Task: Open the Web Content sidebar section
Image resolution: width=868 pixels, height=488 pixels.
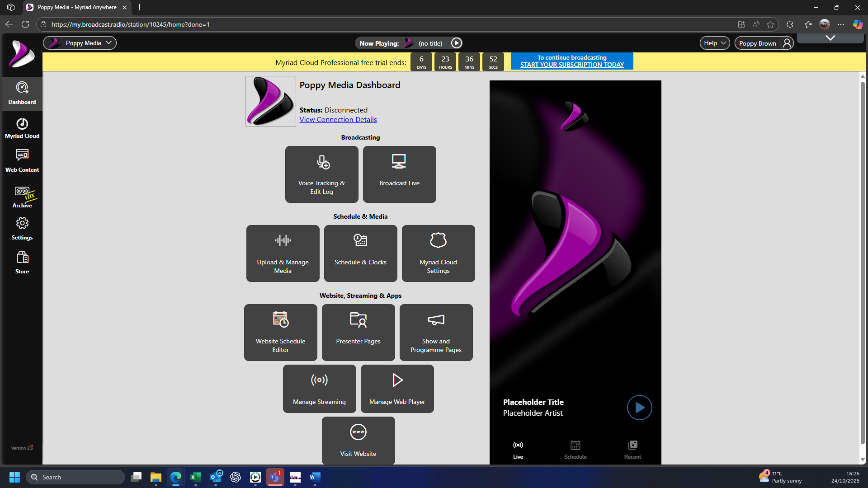Action: point(22,161)
